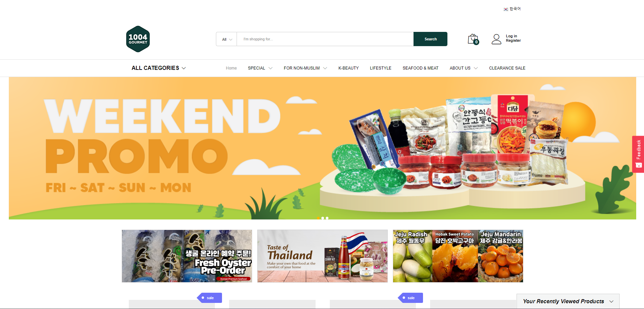Expand Your Recently Viewed Products panel
Viewport: 644px width, 309px height.
(x=568, y=301)
